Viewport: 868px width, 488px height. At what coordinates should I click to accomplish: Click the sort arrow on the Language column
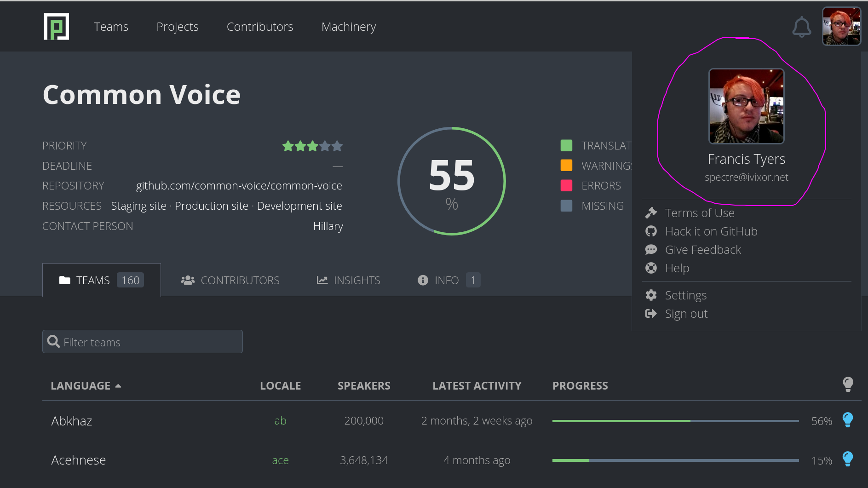point(119,386)
